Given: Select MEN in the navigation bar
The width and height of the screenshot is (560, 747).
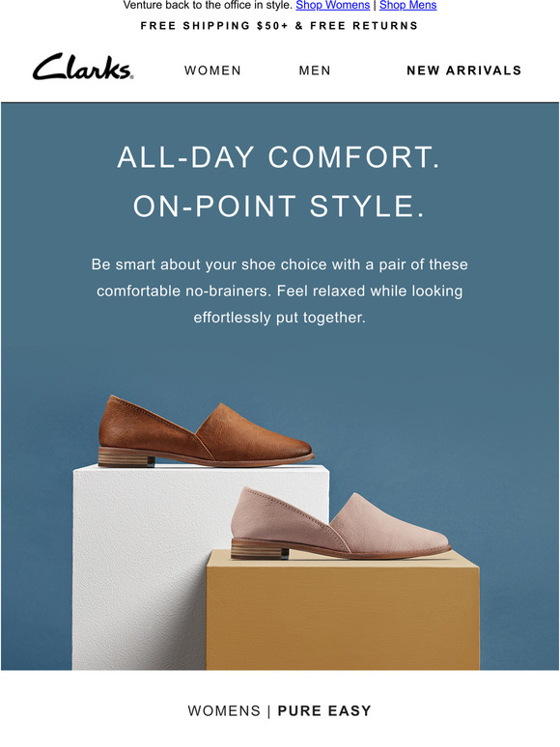Looking at the screenshot, I should 315,70.
